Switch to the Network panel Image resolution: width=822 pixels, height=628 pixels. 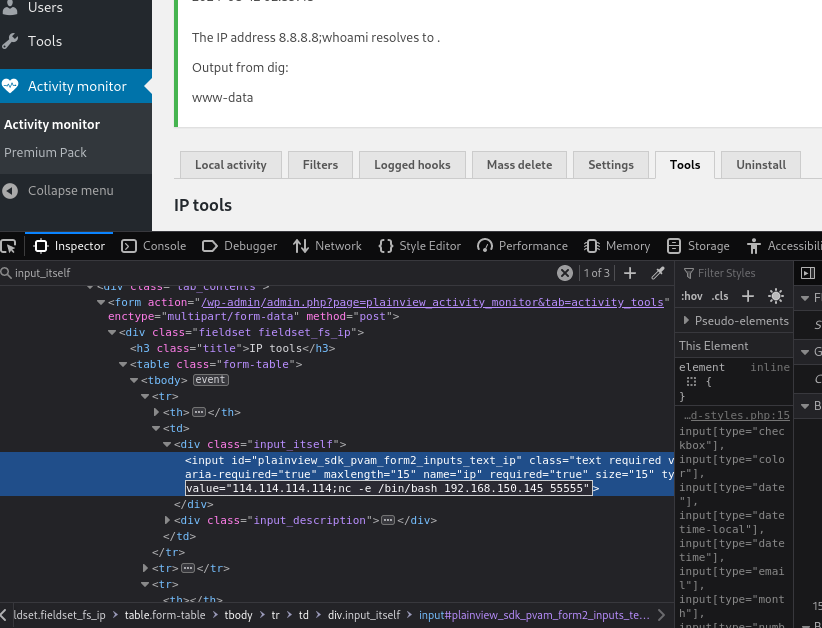click(x=328, y=246)
